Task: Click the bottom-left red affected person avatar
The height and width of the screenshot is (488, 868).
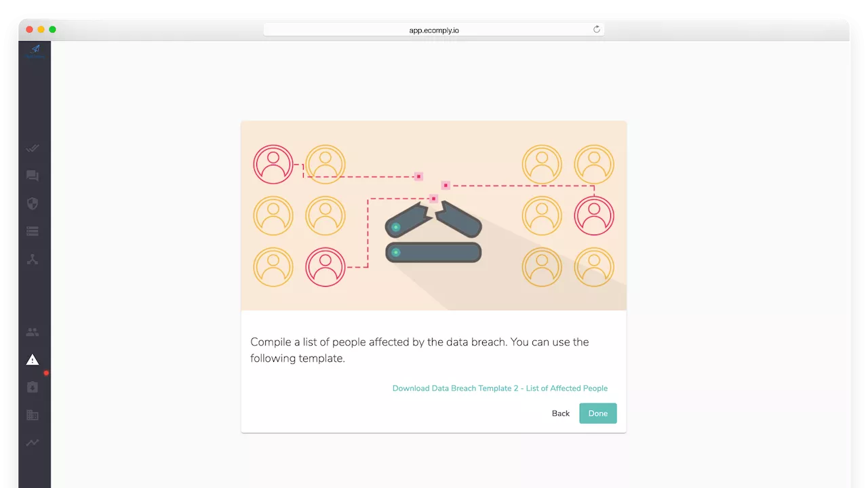Action: [x=325, y=266]
